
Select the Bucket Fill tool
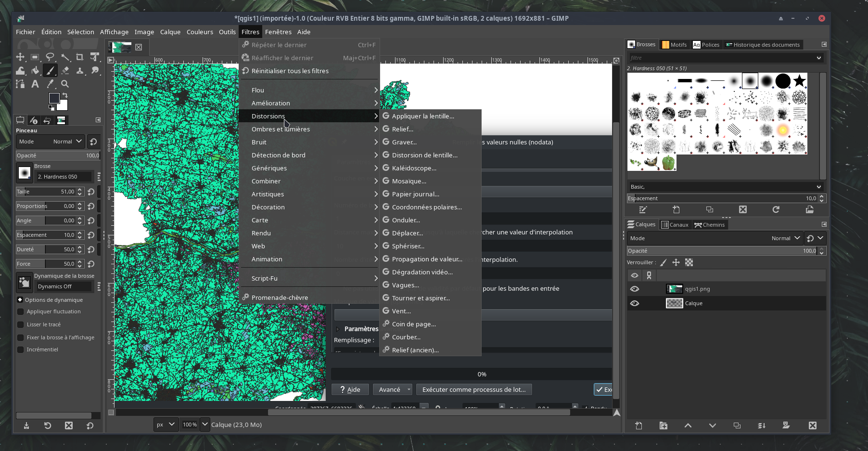35,71
